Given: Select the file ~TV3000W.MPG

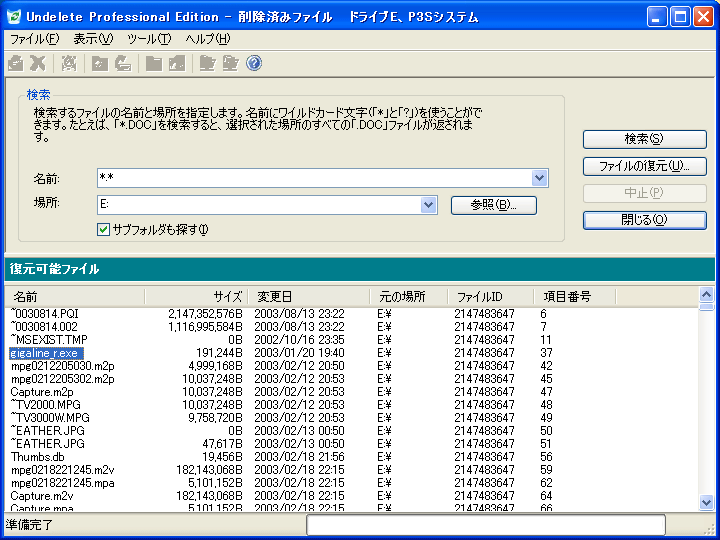Looking at the screenshot, I should pos(50,418).
